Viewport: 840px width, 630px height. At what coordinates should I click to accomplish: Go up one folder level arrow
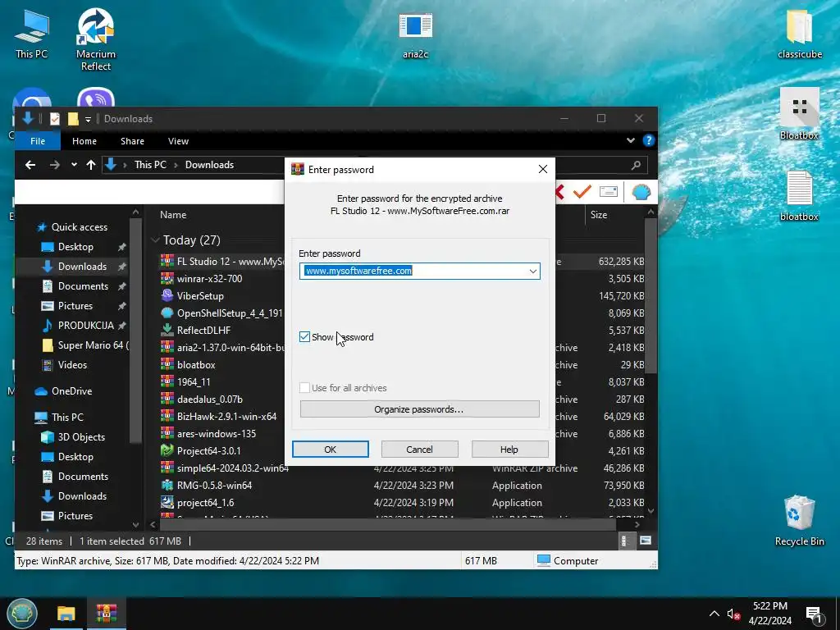click(x=90, y=165)
